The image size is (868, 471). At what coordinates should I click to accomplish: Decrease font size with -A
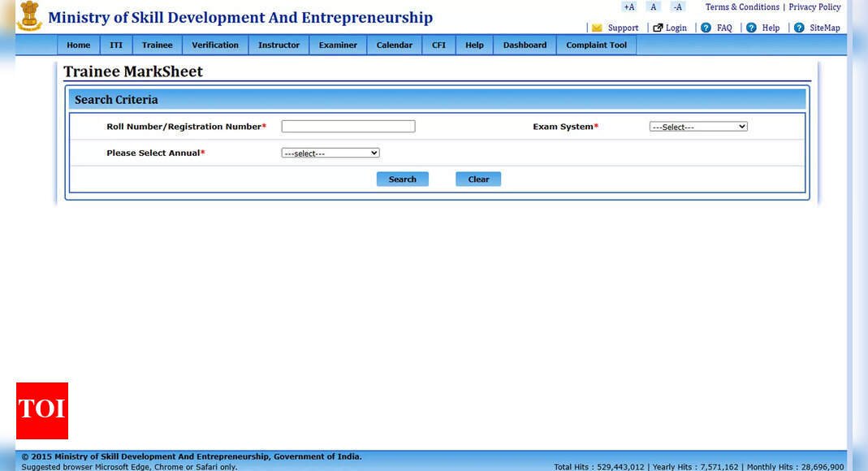tap(677, 7)
